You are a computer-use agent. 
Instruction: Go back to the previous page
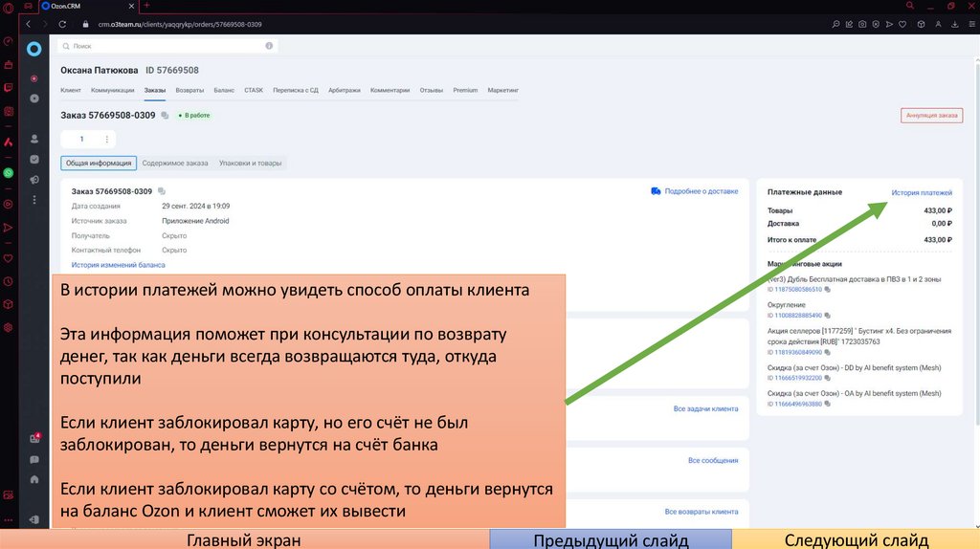click(x=28, y=24)
